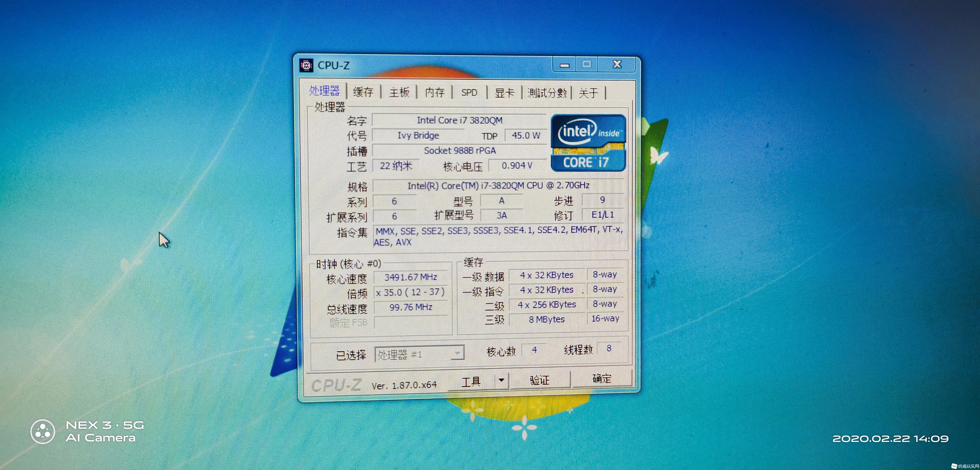Click the TDP value 45.0 W
Viewport: 980px width, 470px height.
coord(526,135)
